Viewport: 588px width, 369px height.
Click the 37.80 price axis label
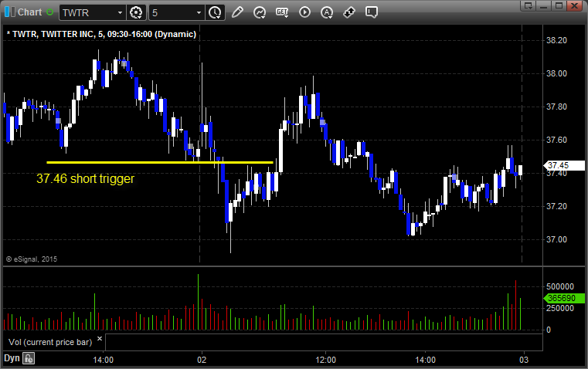(556, 107)
